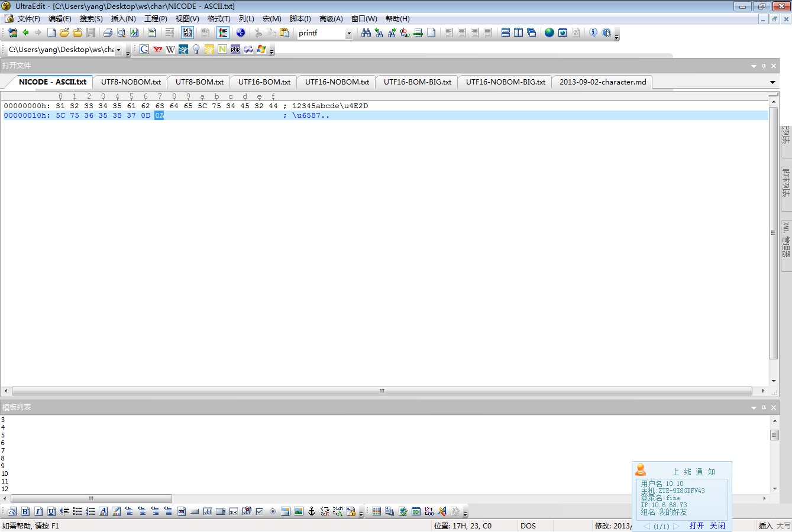Click the Center Align icon
792x532 pixels.
[x=462, y=33]
